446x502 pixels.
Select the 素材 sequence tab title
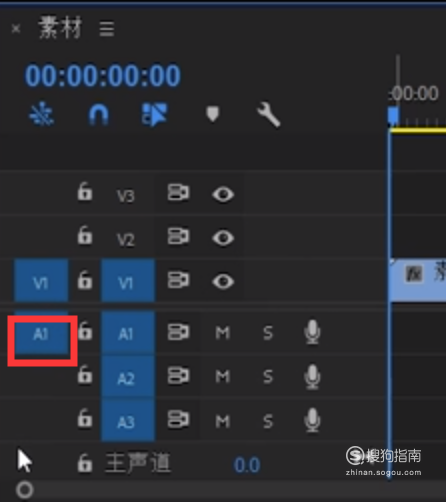click(60, 28)
